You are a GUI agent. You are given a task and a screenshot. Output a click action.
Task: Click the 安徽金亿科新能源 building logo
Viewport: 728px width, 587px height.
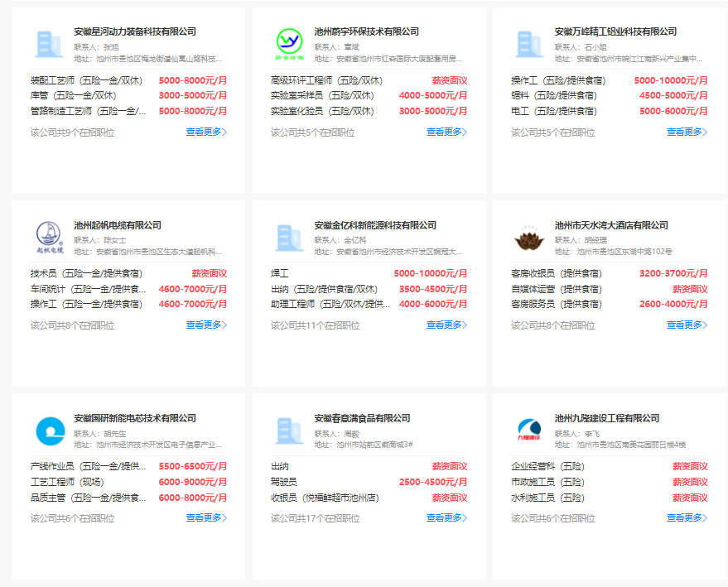point(290,238)
